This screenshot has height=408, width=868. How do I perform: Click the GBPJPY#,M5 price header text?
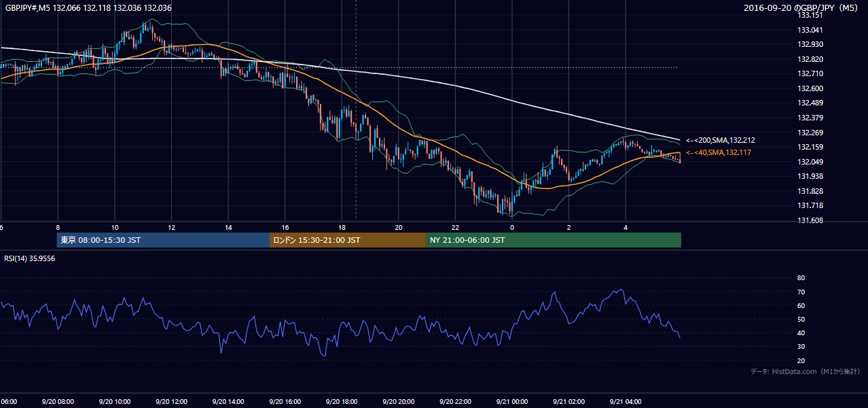pos(88,8)
